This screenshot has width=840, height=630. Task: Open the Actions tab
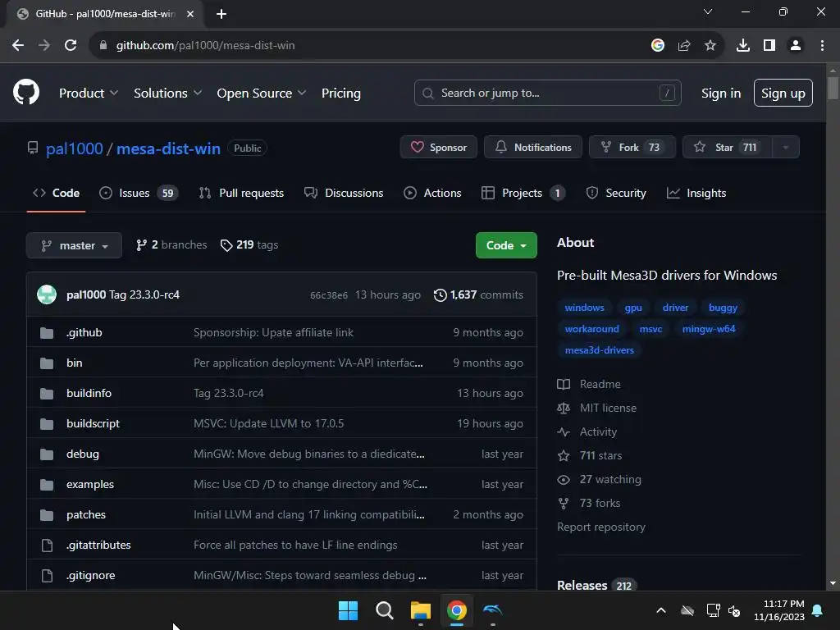click(432, 193)
